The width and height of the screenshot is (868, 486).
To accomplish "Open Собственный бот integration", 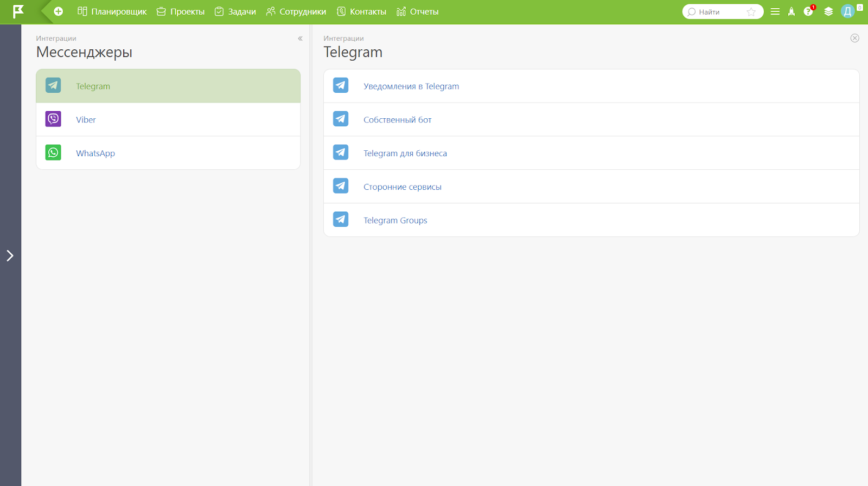I will 591,119.
